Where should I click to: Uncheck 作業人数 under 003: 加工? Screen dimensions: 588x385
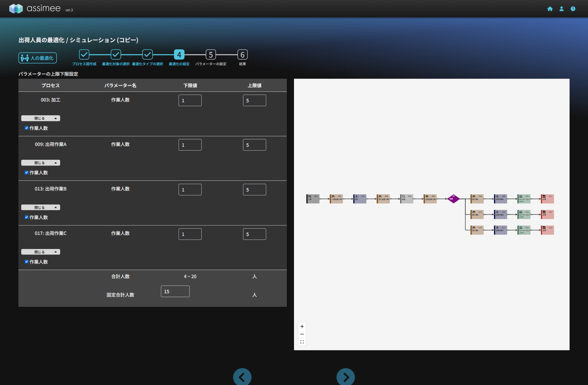point(26,128)
